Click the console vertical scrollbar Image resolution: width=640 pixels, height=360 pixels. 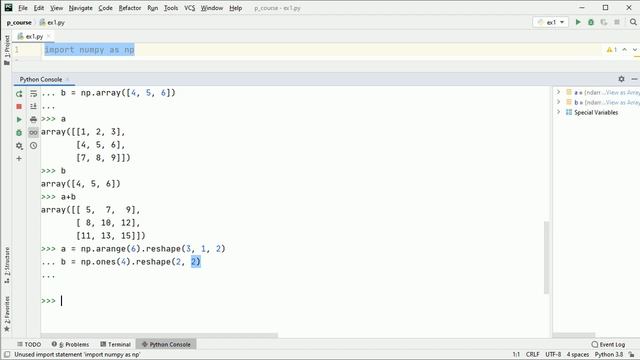[546, 257]
